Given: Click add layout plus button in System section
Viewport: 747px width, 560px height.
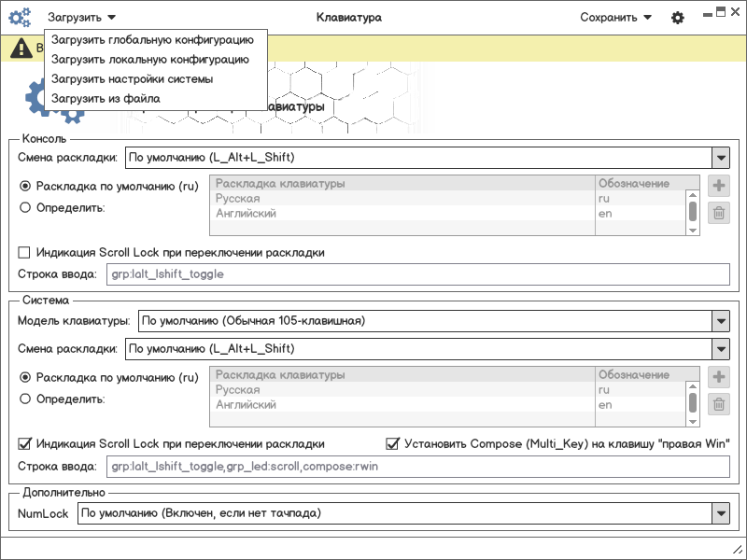Looking at the screenshot, I should point(719,377).
